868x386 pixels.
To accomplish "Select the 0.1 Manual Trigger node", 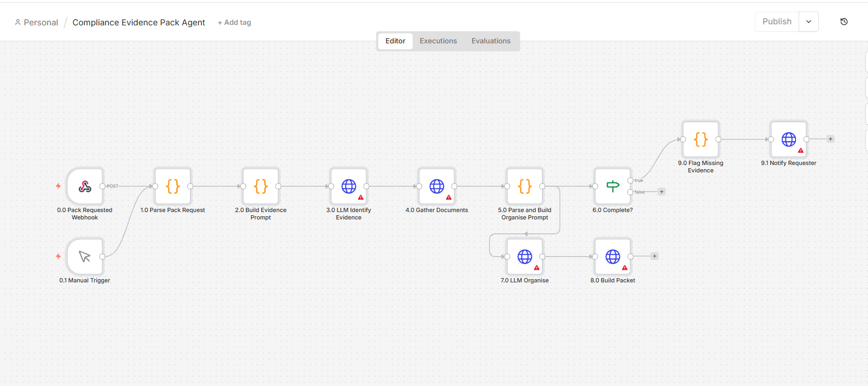I will [85, 256].
